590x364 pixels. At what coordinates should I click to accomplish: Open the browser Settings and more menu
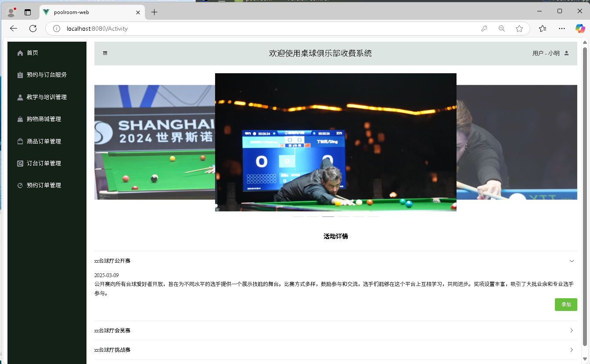[x=562, y=29]
